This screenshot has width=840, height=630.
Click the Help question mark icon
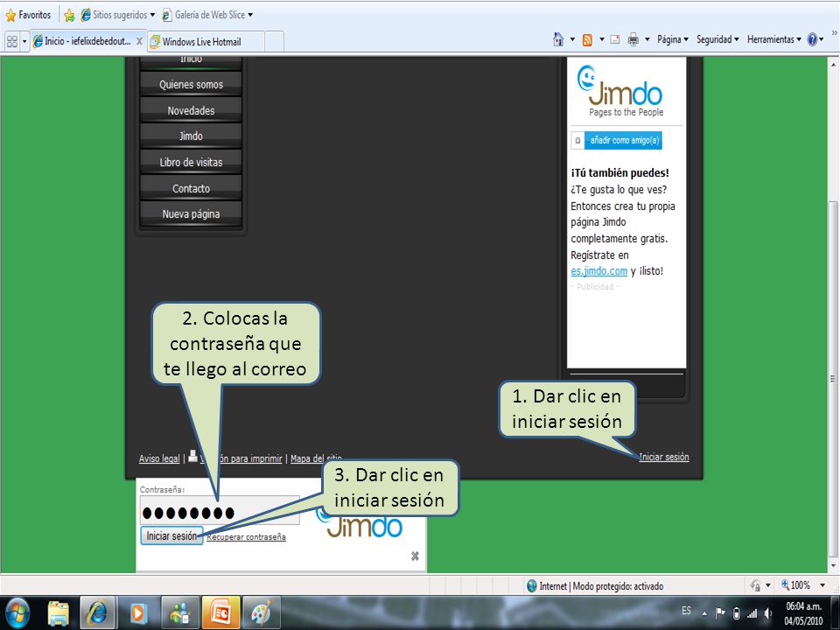[812, 39]
